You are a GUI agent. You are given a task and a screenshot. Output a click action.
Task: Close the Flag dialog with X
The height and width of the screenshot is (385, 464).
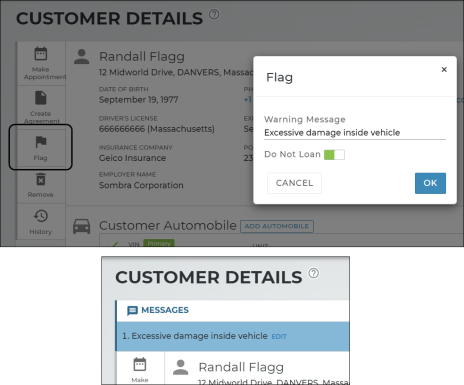pos(444,69)
